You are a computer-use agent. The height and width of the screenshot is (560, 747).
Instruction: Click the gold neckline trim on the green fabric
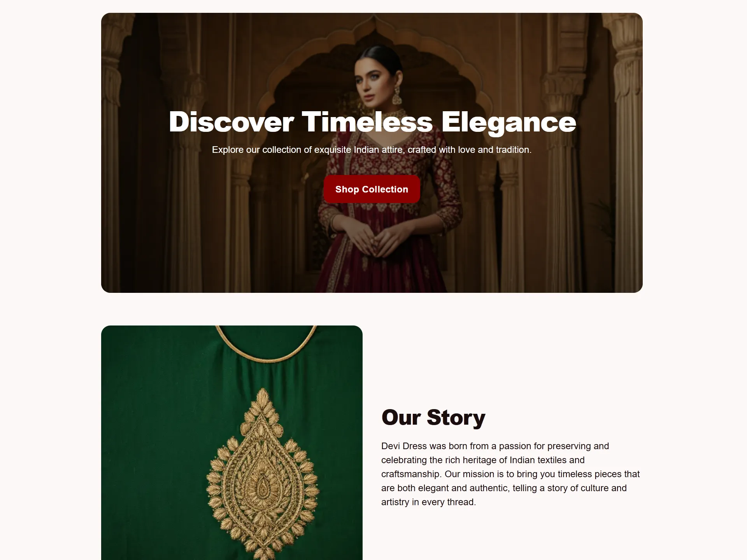tap(267, 344)
